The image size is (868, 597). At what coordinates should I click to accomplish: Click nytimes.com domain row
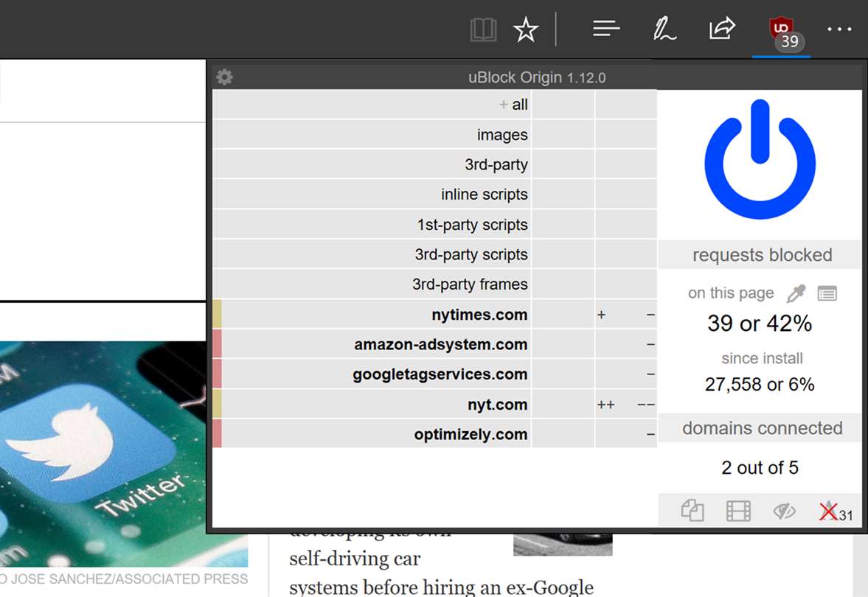371,314
